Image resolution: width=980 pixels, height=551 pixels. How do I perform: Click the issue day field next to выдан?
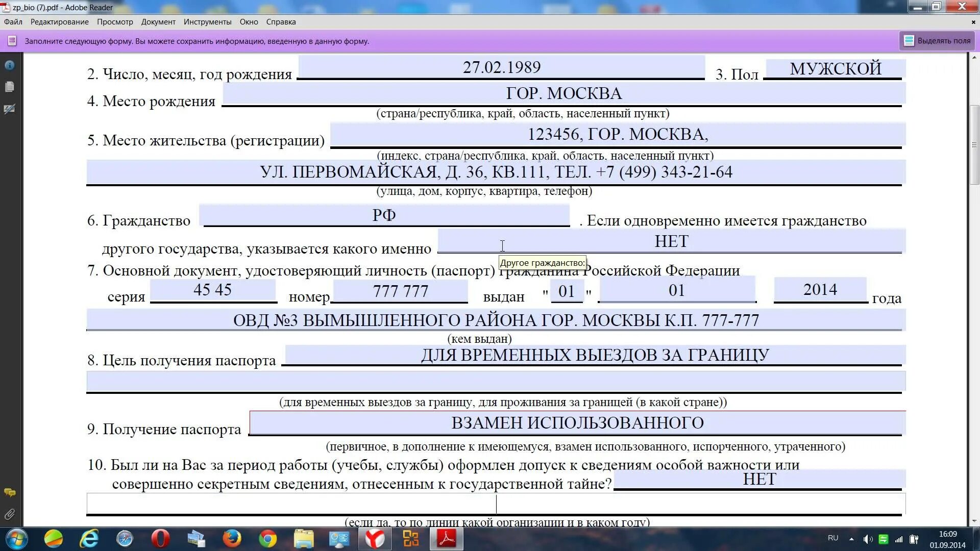click(x=567, y=291)
